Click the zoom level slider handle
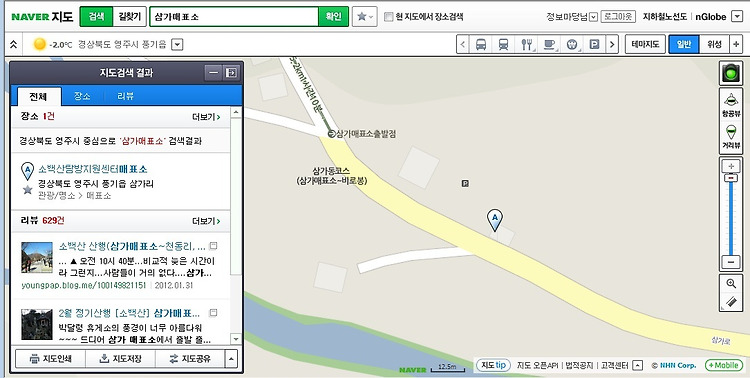The width and height of the screenshot is (750, 378). click(x=731, y=178)
